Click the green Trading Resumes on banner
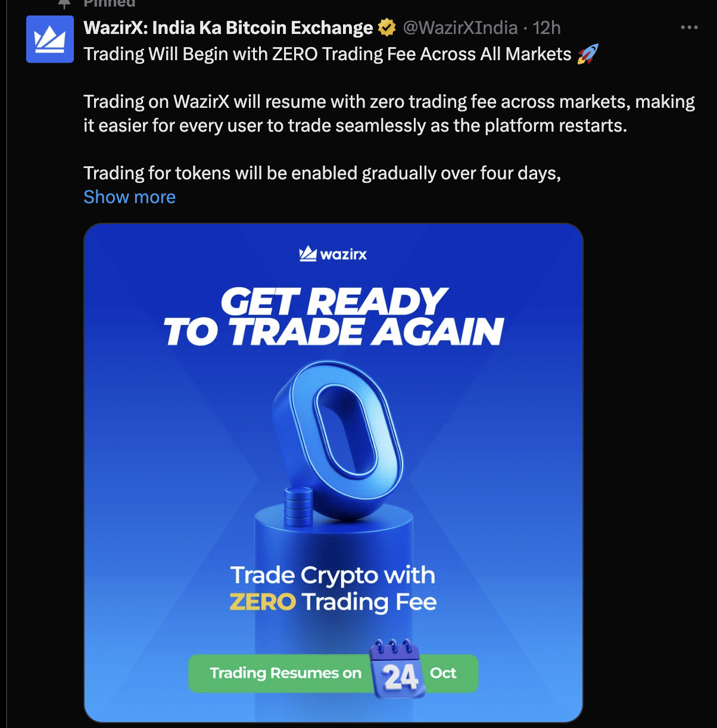Screen dimensions: 717x728 point(333,673)
